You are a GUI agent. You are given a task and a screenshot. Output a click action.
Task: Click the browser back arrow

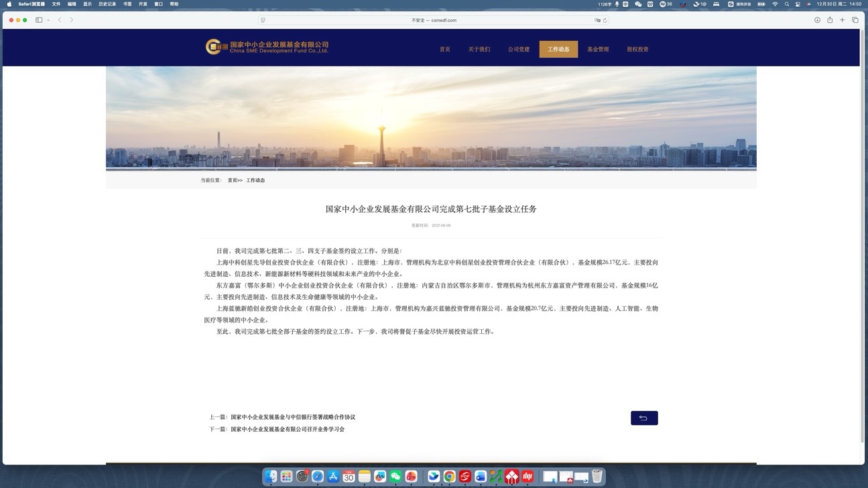click(x=60, y=20)
